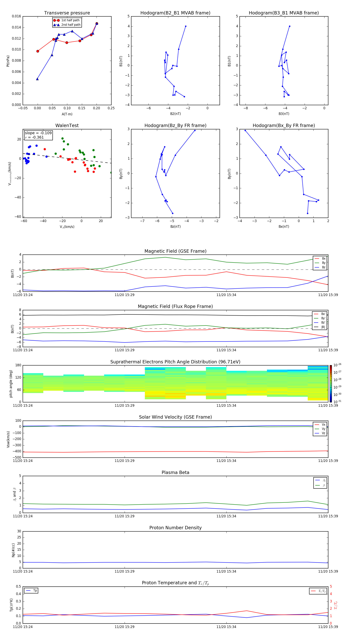
Task: Click "Bz'" in the Flux Rope legend
Action: click(320, 323)
